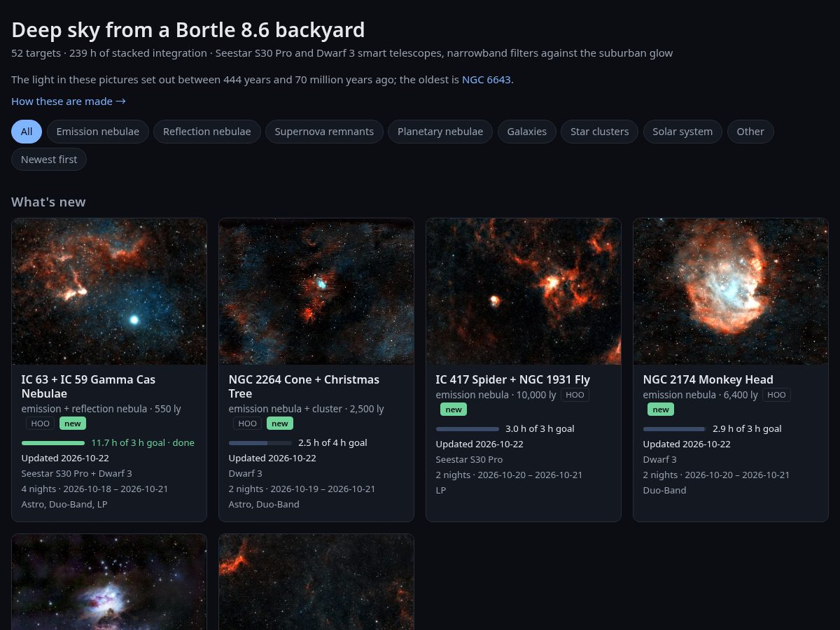Click the Deep sky Bortle 8.6 page heading
This screenshot has height=630, width=840.
188,30
